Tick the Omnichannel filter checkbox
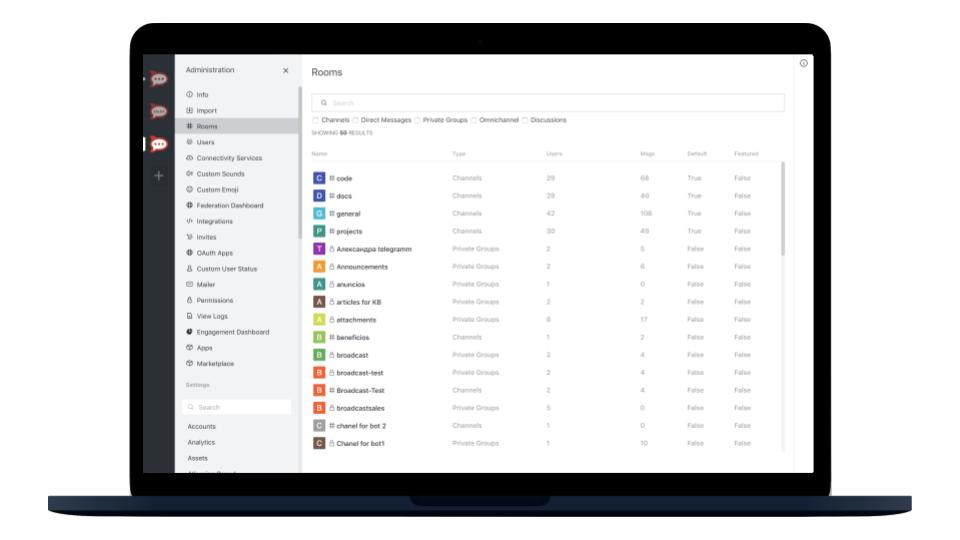Viewport: 960px width, 540px height. (x=474, y=121)
